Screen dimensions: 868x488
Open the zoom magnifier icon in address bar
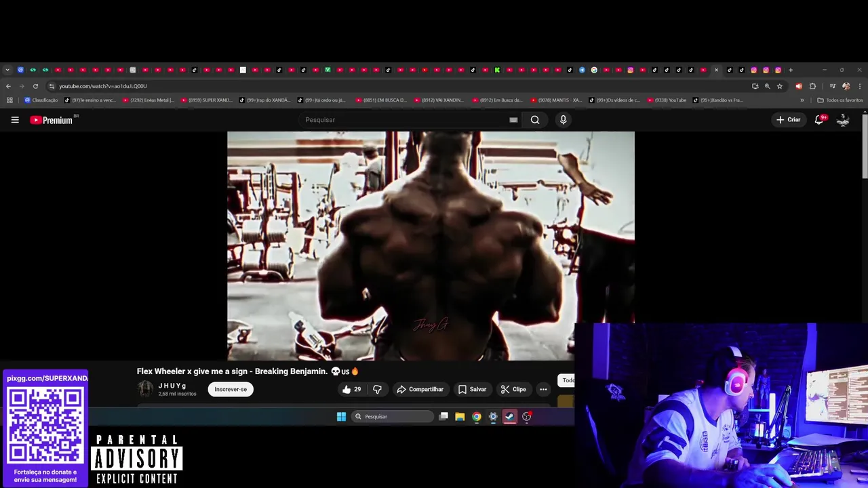[768, 86]
